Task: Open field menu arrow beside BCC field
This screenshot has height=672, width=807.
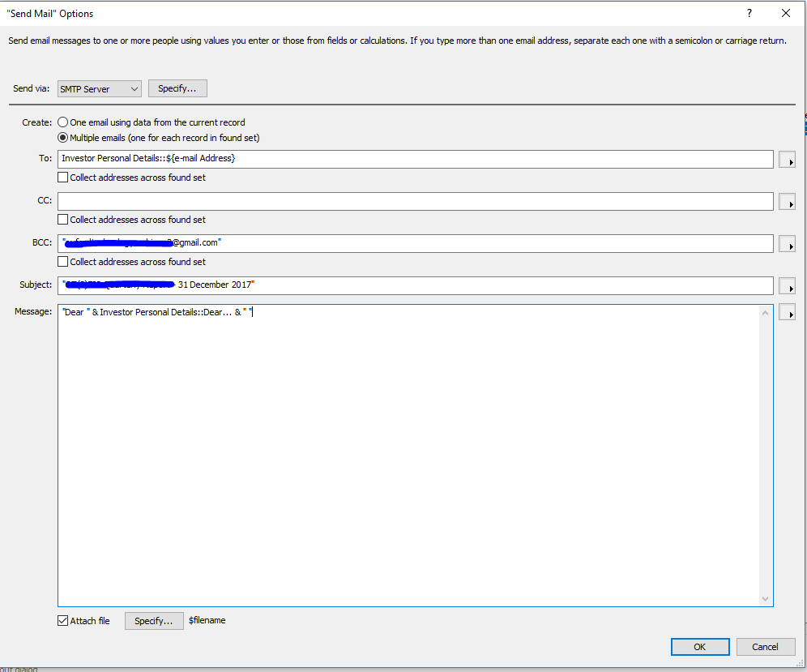Action: [x=787, y=244]
